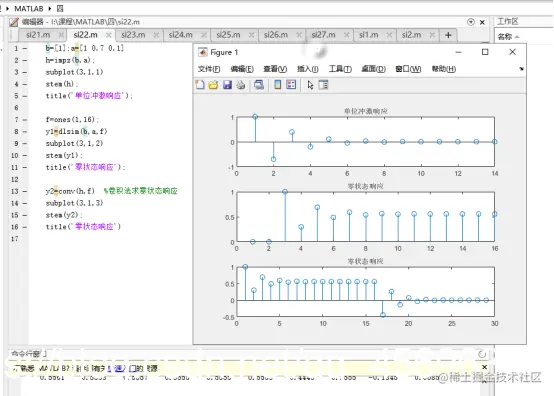This screenshot has width=554, height=396.
Task: Click the dock figure arrow at menu bar right
Action: coord(521,69)
